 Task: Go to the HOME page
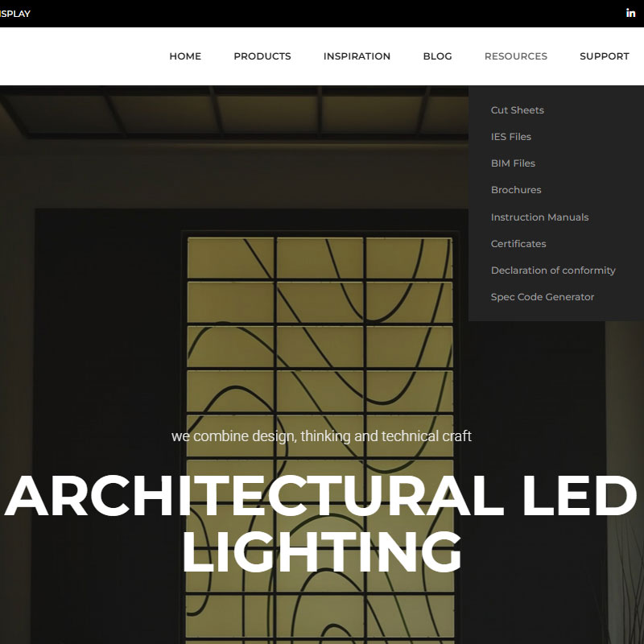click(x=185, y=56)
